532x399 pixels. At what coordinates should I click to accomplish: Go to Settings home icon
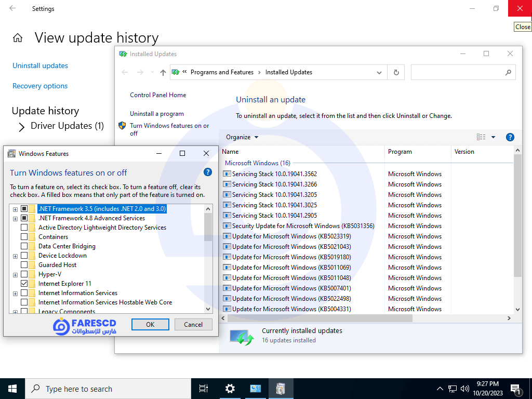coord(18,37)
